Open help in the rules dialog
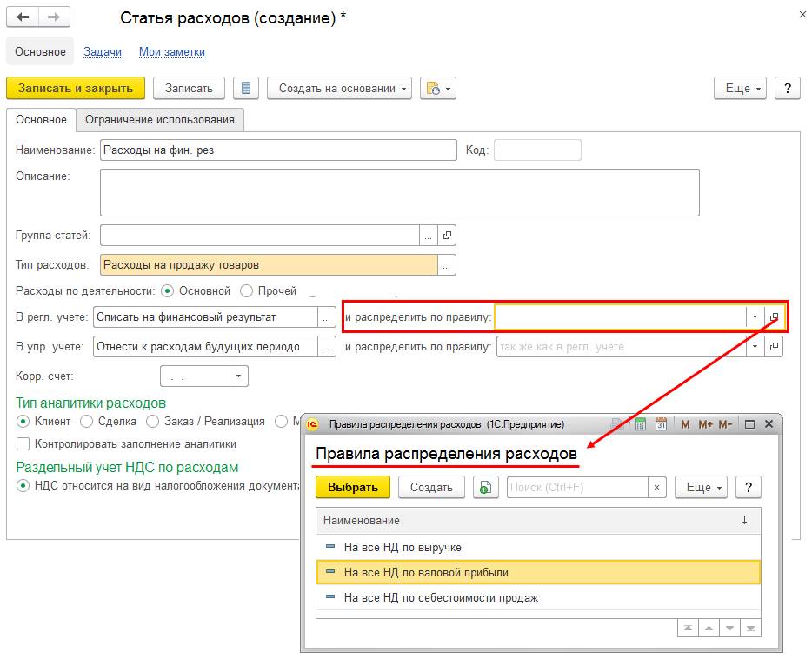812x666 pixels. tap(749, 488)
